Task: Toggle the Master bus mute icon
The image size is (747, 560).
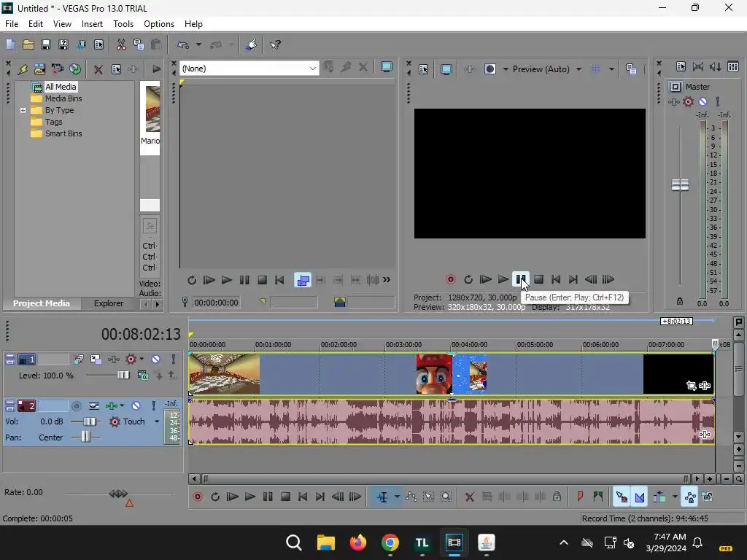Action: pyautogui.click(x=703, y=101)
